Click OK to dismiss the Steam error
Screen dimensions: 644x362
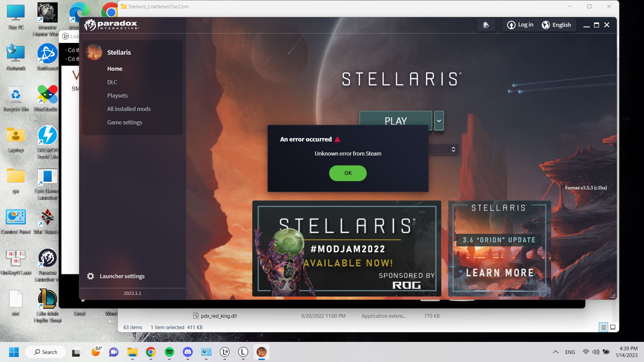(348, 173)
